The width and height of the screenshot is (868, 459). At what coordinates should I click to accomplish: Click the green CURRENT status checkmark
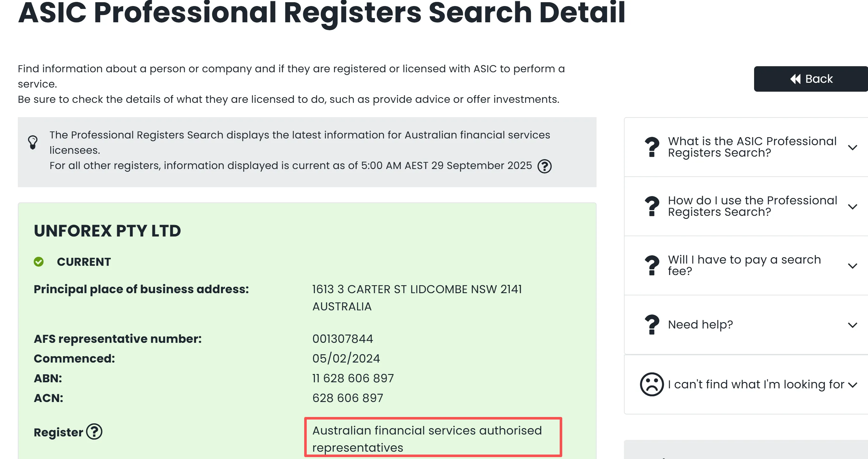(39, 262)
